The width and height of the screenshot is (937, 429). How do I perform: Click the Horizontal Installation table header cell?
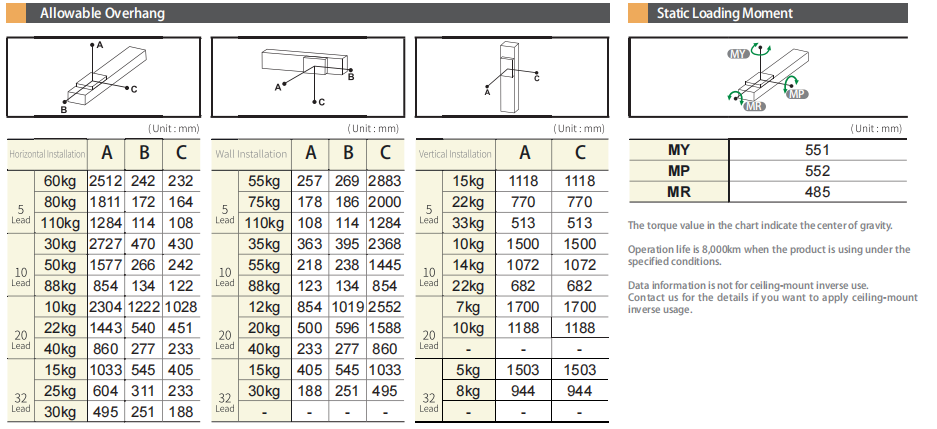pos(47,154)
